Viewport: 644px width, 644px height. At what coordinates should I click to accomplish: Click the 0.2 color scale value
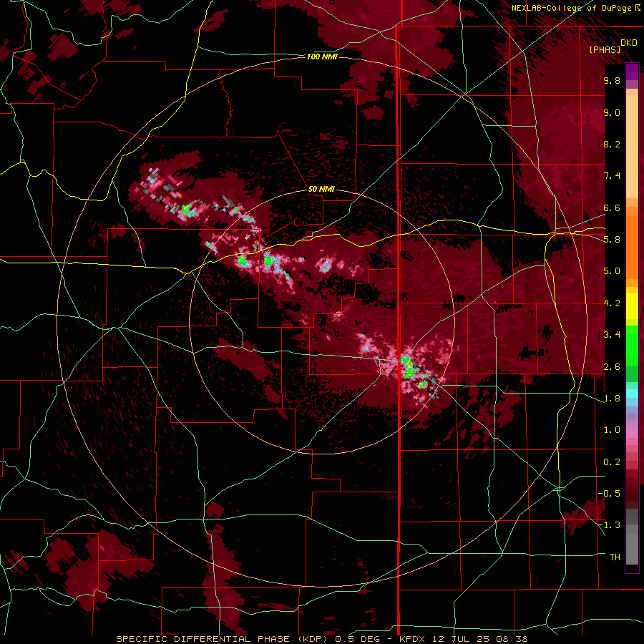612,462
